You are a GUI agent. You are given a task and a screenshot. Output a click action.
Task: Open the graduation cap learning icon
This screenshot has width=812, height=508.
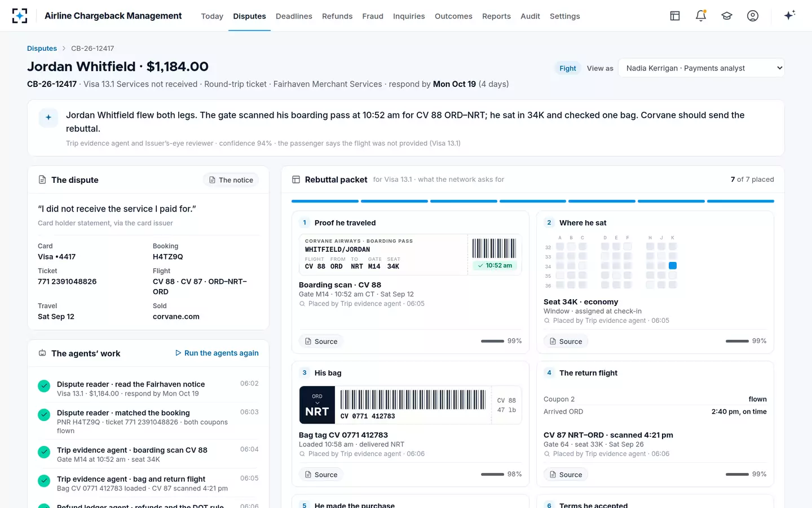pos(727,16)
